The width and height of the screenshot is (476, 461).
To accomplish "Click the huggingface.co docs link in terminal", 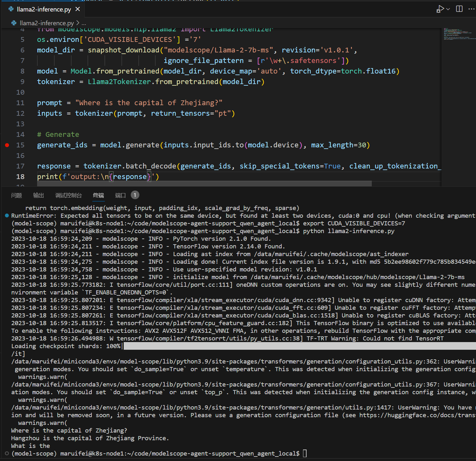I will (417, 415).
